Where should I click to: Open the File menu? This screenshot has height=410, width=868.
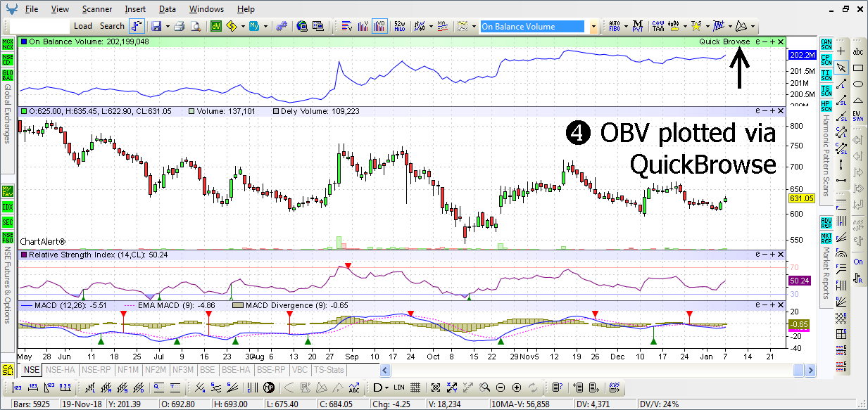(x=32, y=9)
